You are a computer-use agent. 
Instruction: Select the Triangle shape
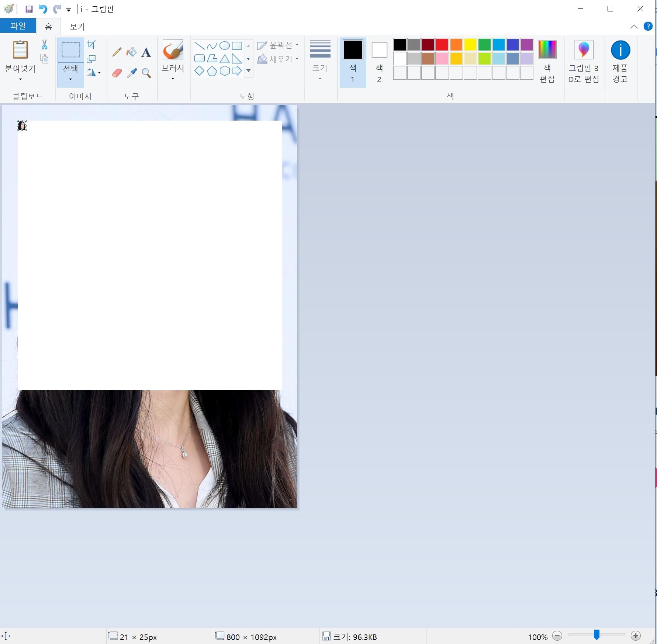[224, 58]
